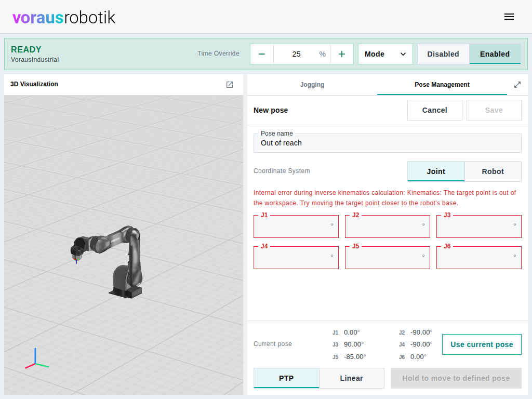This screenshot has height=399, width=532.
Task: Click the Coordinate System label
Action: [282, 170]
